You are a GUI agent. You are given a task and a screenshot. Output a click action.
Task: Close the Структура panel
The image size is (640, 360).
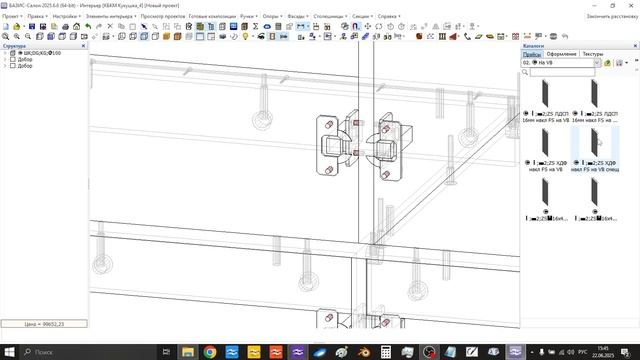tap(83, 46)
